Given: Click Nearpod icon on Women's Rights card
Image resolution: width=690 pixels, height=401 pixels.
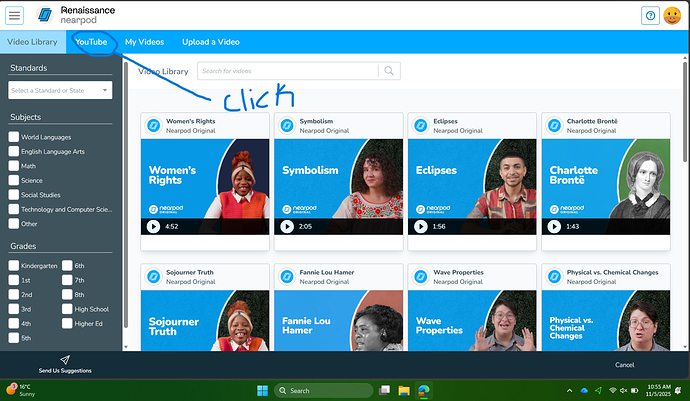Looking at the screenshot, I should 154,125.
